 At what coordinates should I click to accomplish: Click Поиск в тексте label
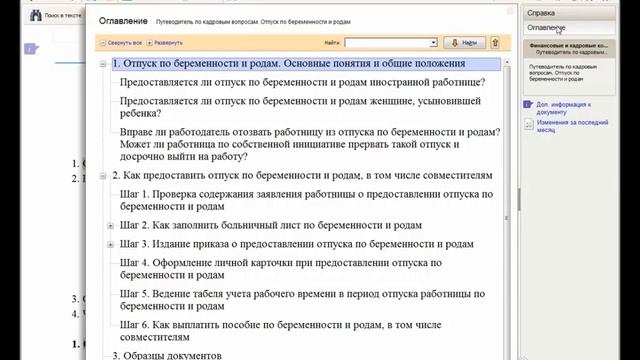click(62, 16)
